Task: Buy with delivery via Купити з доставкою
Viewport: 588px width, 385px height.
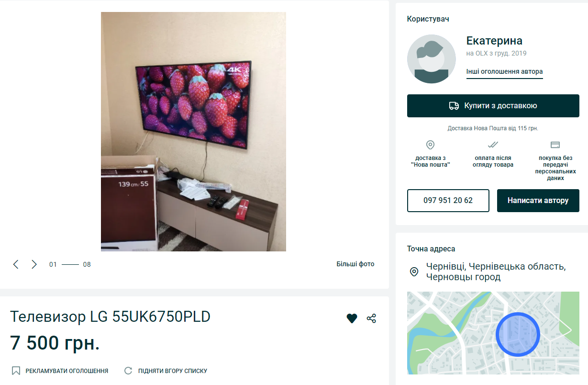Action: [x=493, y=106]
